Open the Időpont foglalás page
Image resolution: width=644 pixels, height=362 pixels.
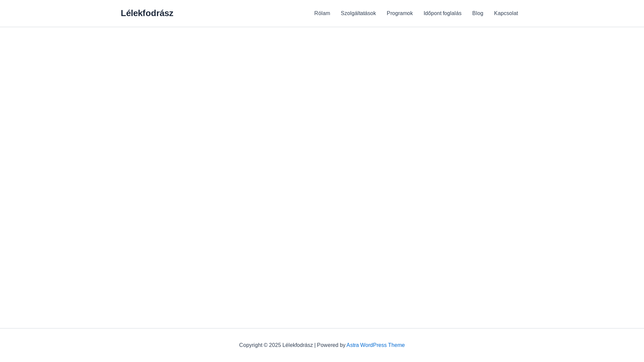click(x=442, y=13)
